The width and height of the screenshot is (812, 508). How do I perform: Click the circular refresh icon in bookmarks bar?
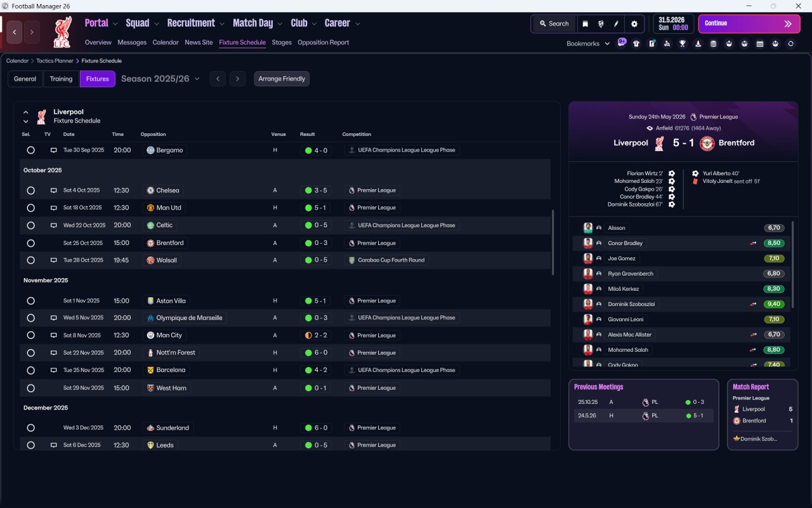(x=790, y=44)
